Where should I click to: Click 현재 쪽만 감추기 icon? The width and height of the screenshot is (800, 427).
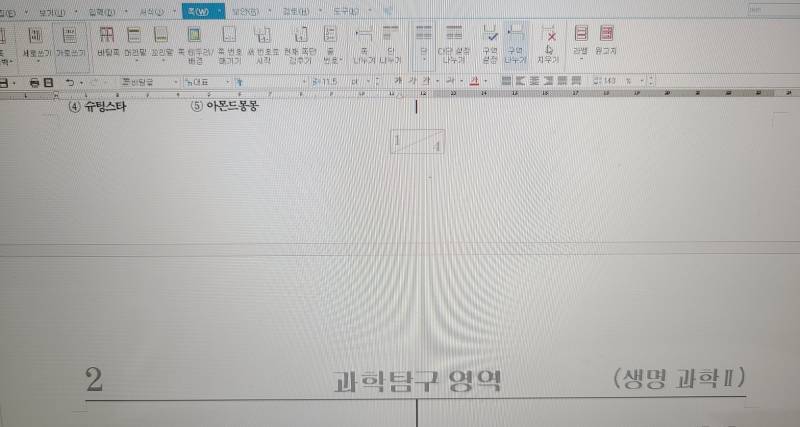pyautogui.click(x=301, y=35)
